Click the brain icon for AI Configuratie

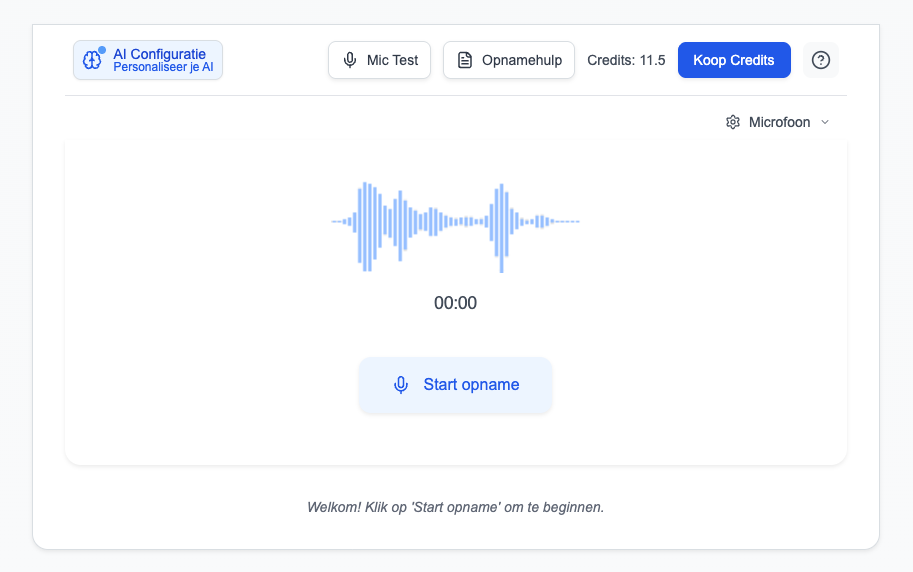pos(92,60)
